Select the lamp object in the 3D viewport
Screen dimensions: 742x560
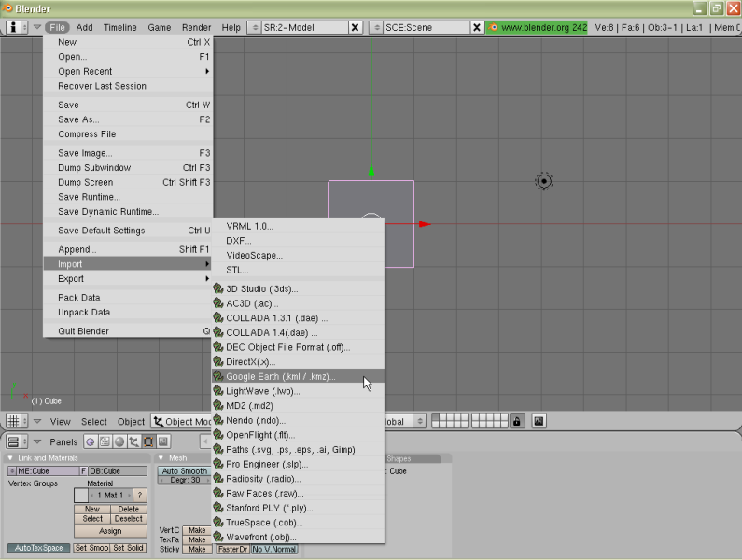[x=544, y=181]
